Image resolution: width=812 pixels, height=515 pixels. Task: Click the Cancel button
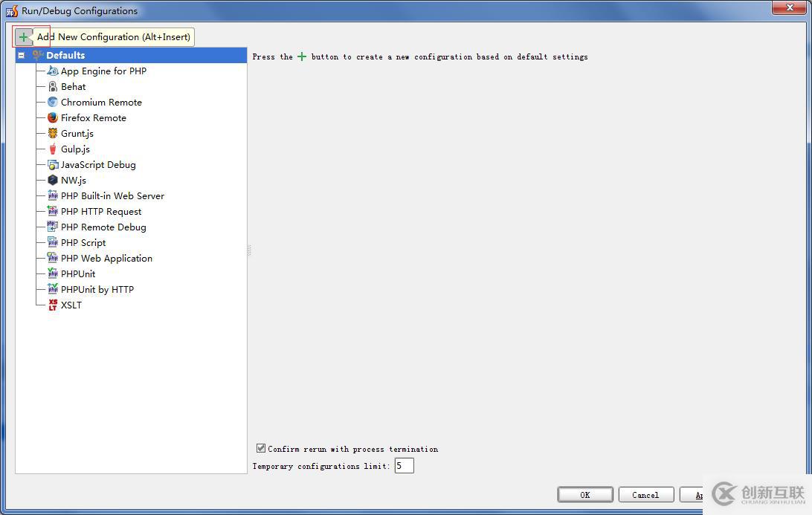point(645,495)
